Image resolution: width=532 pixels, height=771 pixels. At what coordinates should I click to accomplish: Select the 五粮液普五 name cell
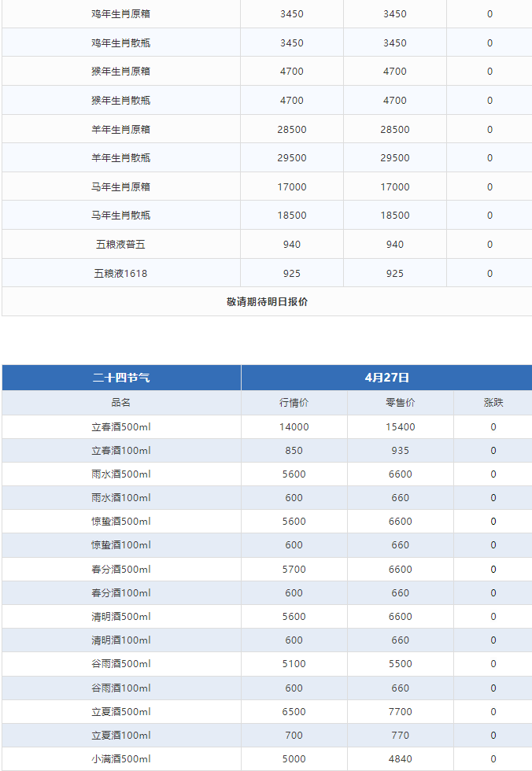121,245
